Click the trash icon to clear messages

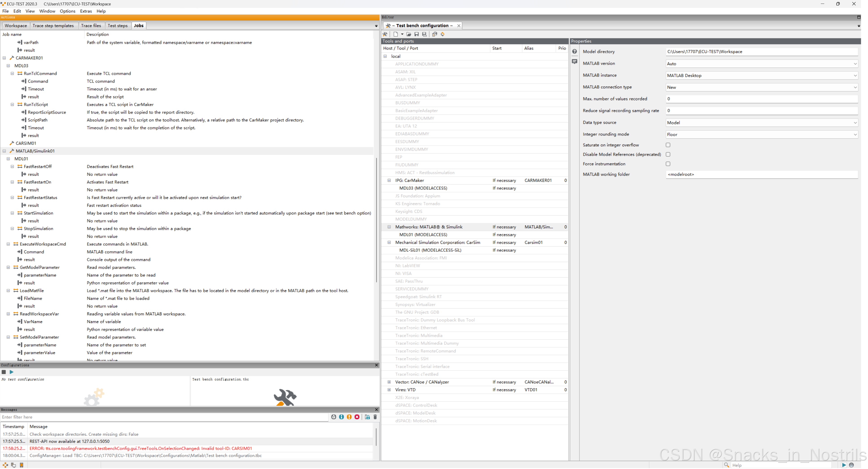pos(375,417)
